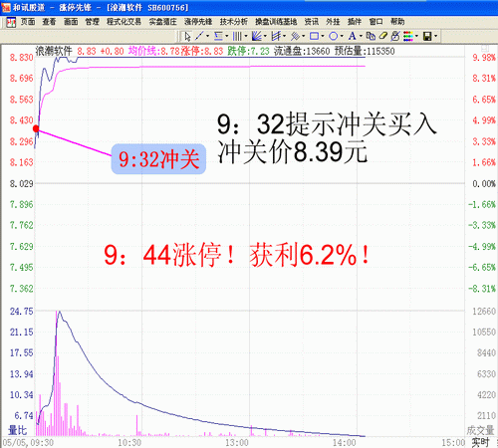This screenshot has height=448, width=498.
Task: Click the 10:30 time axis label
Action: click(129, 443)
